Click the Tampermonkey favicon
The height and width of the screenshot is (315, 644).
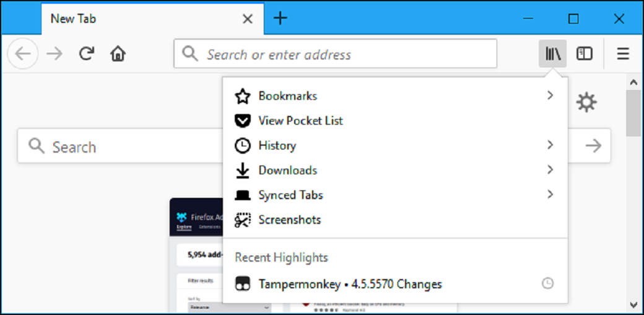(242, 284)
